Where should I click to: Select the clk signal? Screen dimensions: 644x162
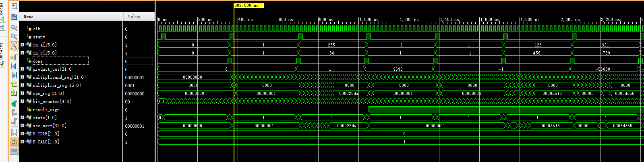coord(36,29)
